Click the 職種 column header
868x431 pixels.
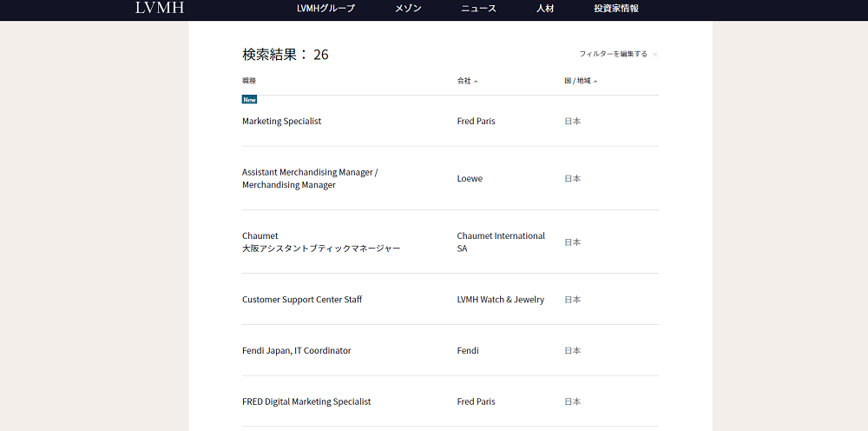coord(249,81)
